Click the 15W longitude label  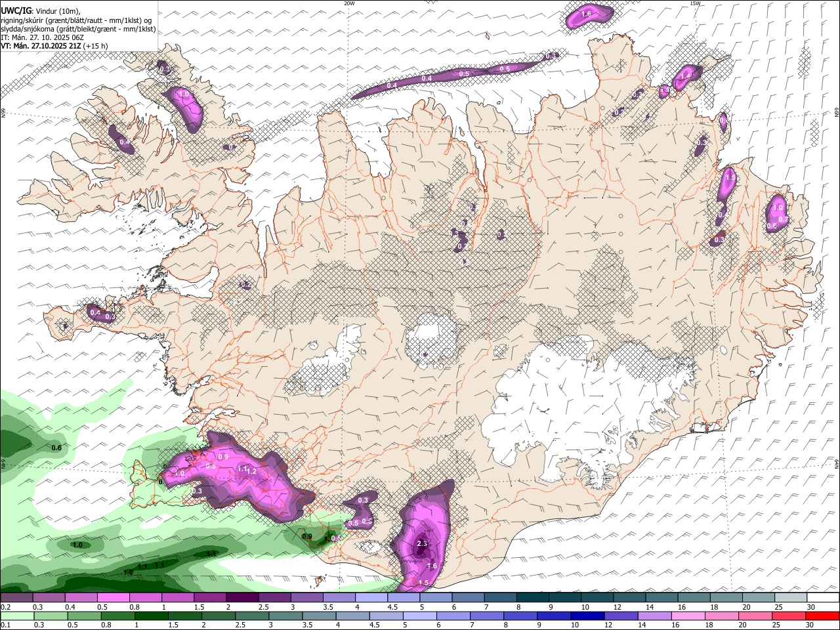tap(695, 3)
